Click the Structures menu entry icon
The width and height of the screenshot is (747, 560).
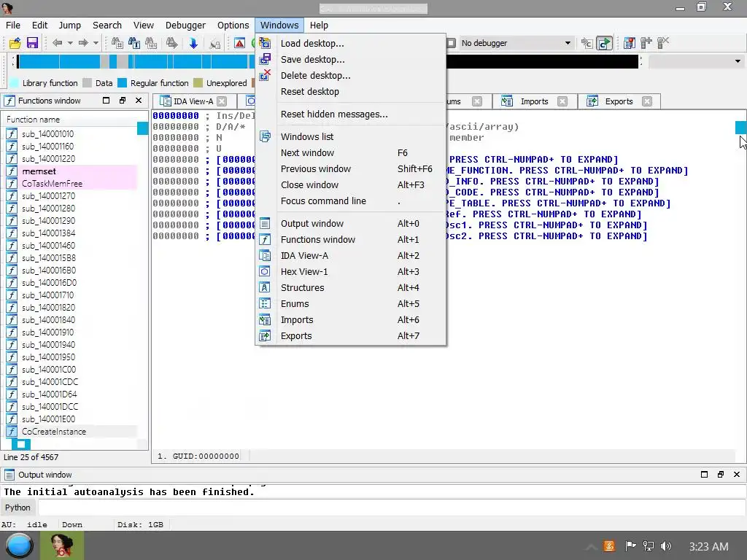(x=265, y=287)
